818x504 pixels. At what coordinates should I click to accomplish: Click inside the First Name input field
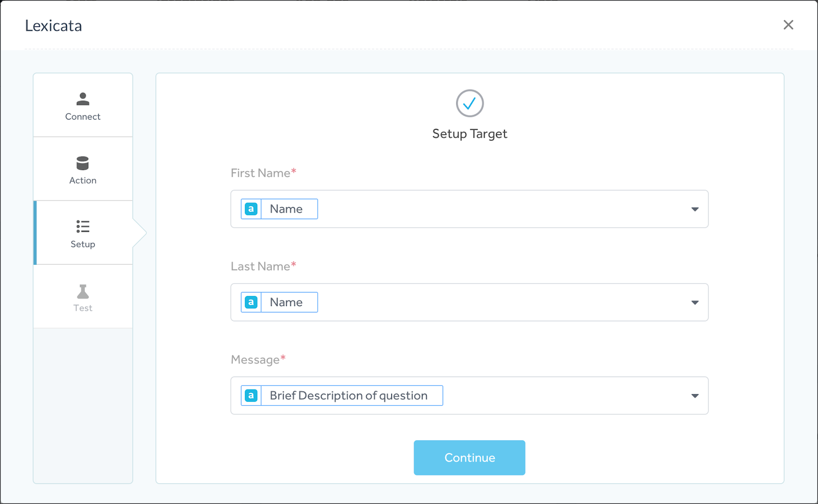(469, 209)
